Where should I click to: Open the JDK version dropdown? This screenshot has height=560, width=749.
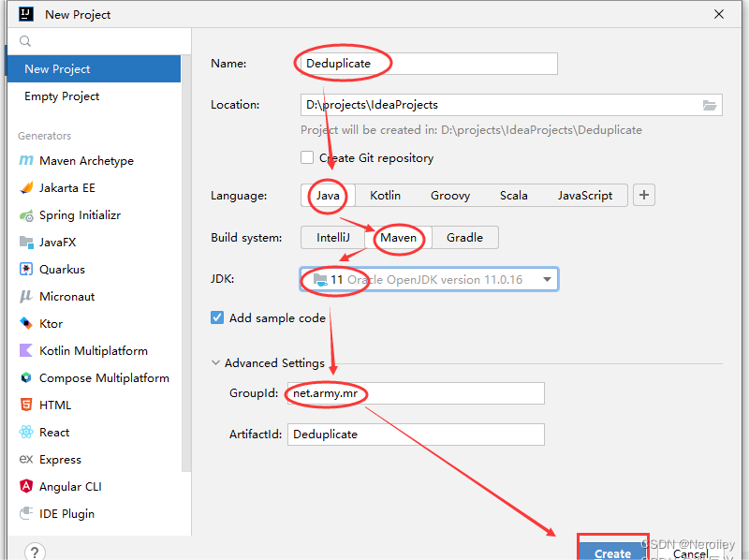point(548,279)
